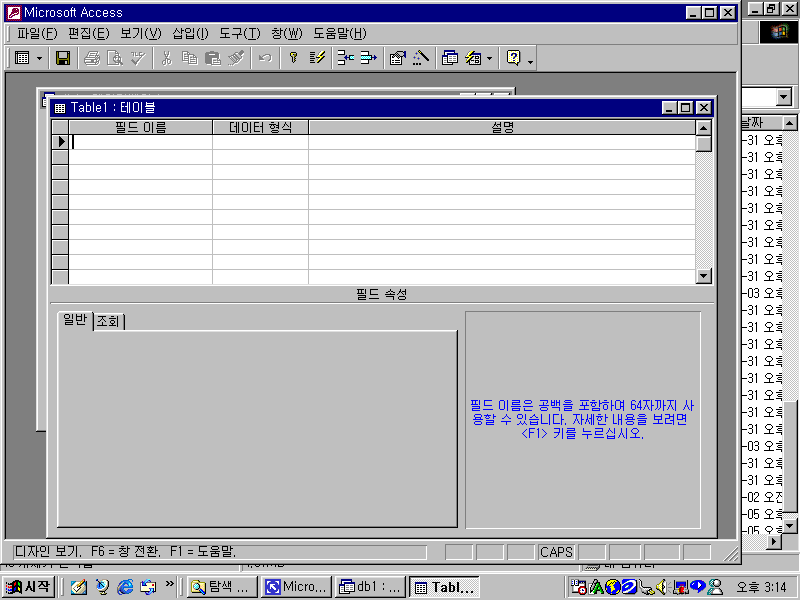The height and width of the screenshot is (600, 800).
Task: Open the View button dropdown arrow
Action: (39, 58)
